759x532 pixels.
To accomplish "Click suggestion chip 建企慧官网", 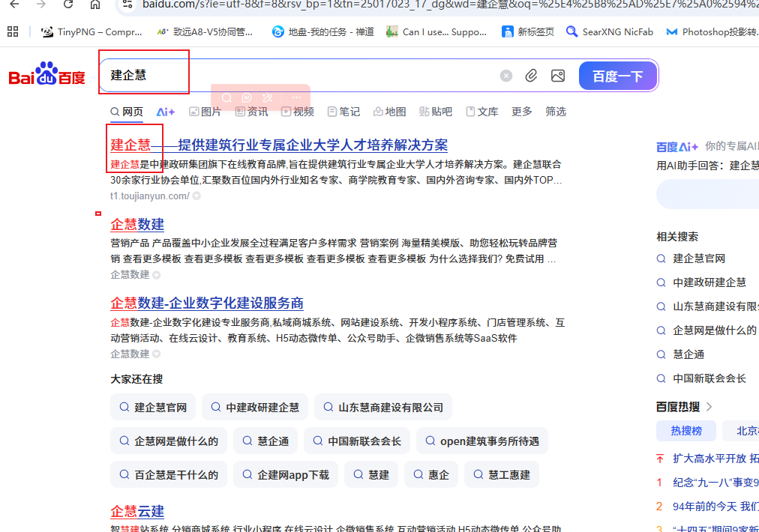I will click(x=153, y=407).
